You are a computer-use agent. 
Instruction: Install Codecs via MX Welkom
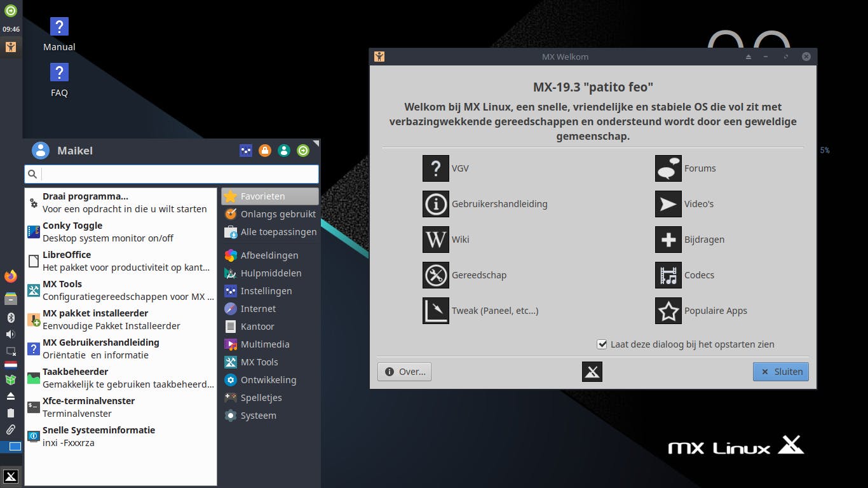point(685,275)
